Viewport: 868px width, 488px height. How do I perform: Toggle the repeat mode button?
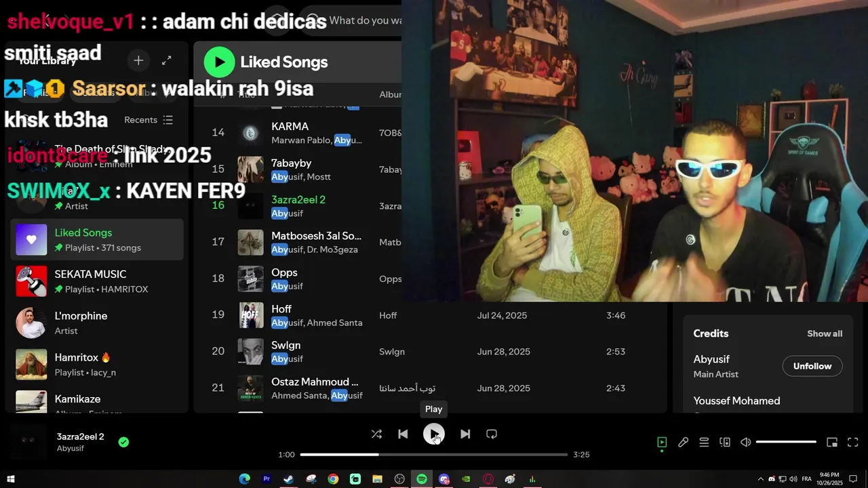[492, 434]
